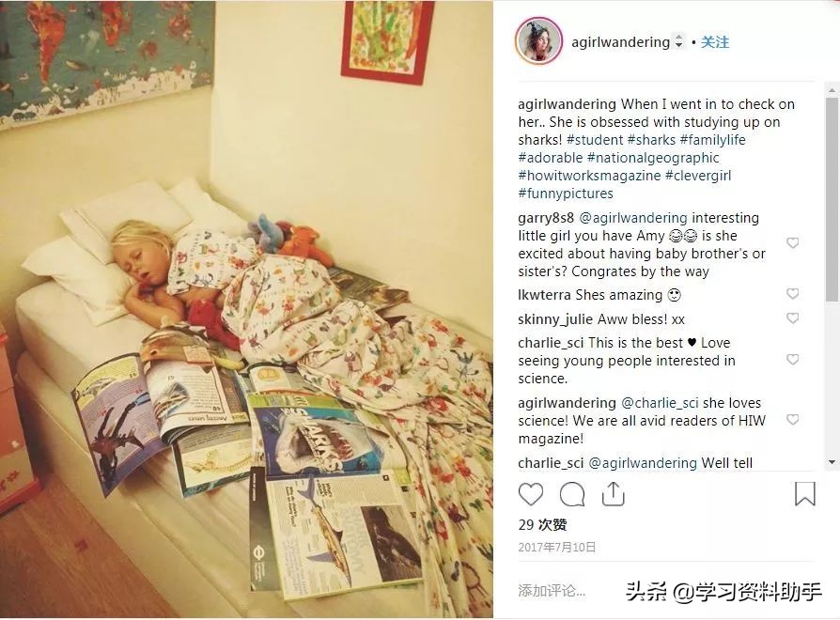Follow the account via 关注 link
This screenshot has width=840, height=620.
(x=715, y=41)
